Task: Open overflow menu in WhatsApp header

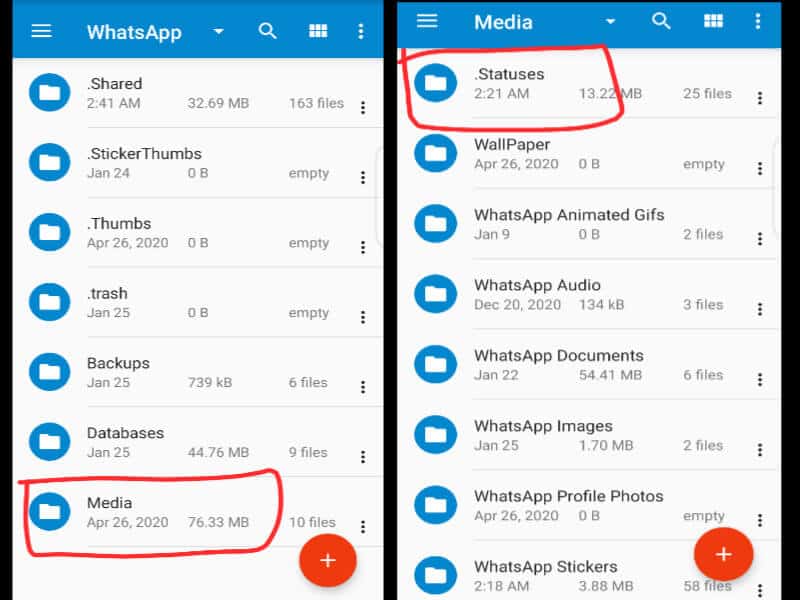Action: coord(361,31)
